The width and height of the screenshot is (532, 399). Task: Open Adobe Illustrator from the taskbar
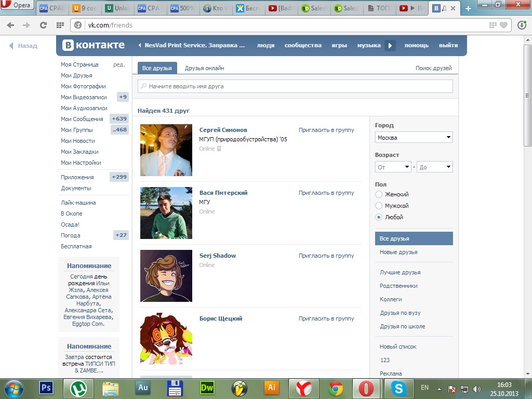pos(271,388)
